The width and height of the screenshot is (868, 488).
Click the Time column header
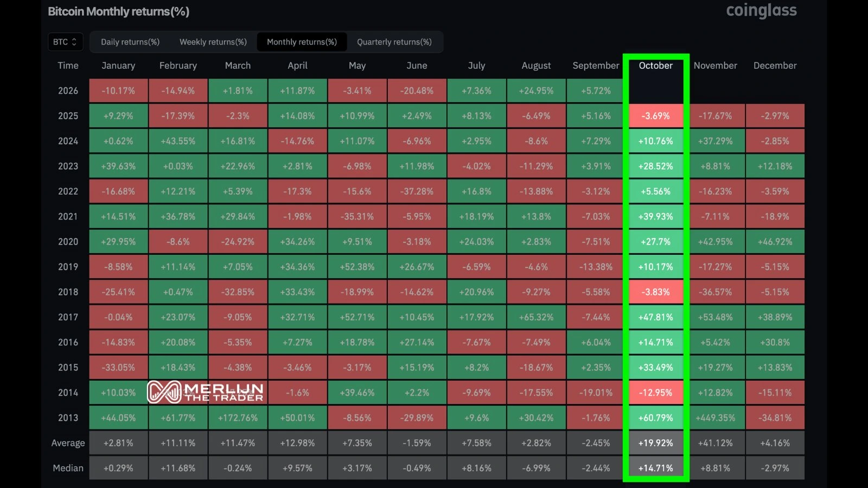[x=68, y=66]
